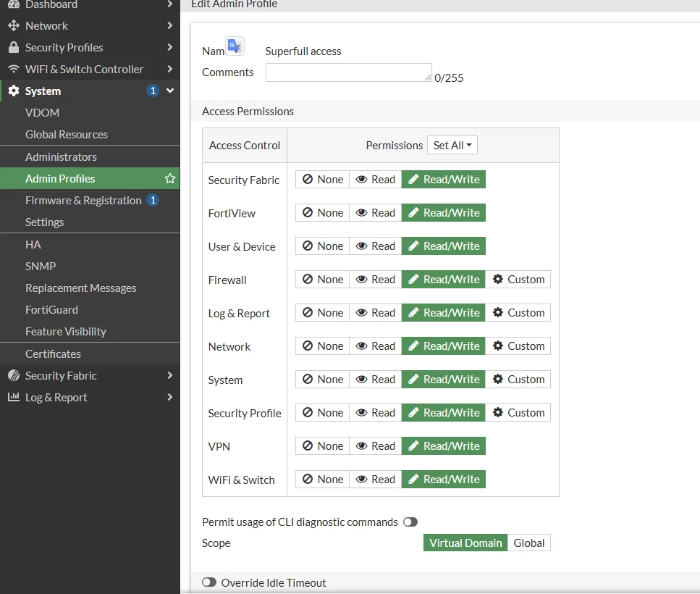Set Security Fabric permission to None
This screenshot has width=700, height=594.
coord(322,179)
